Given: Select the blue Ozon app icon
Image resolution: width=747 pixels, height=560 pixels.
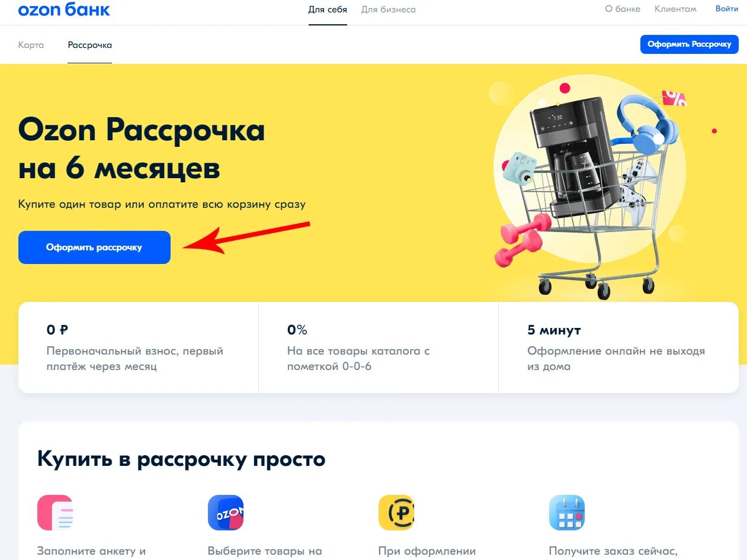Looking at the screenshot, I should click(x=226, y=513).
